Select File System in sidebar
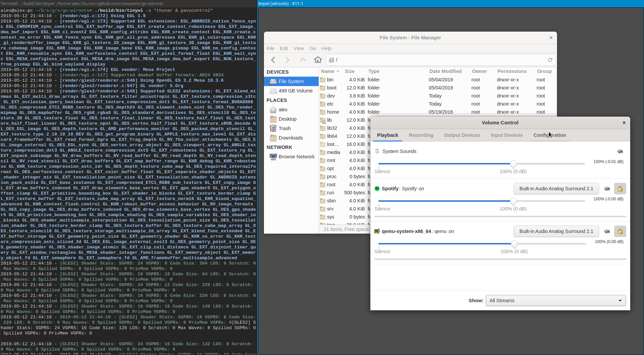Screen dimensions: 644x355 (x=291, y=81)
